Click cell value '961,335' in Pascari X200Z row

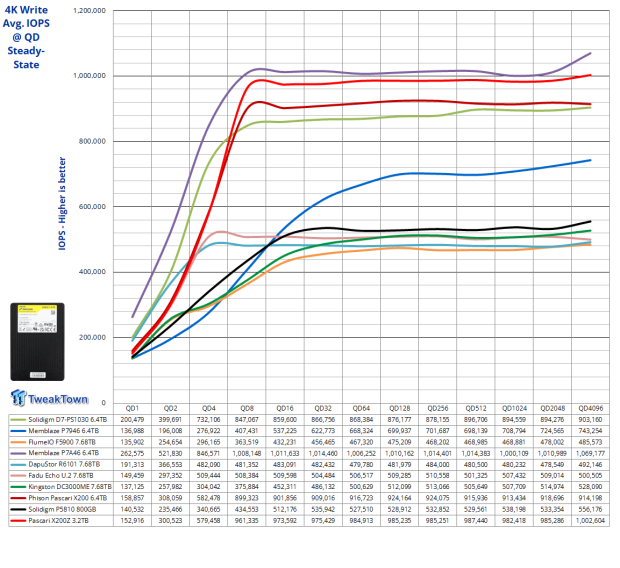(247, 521)
